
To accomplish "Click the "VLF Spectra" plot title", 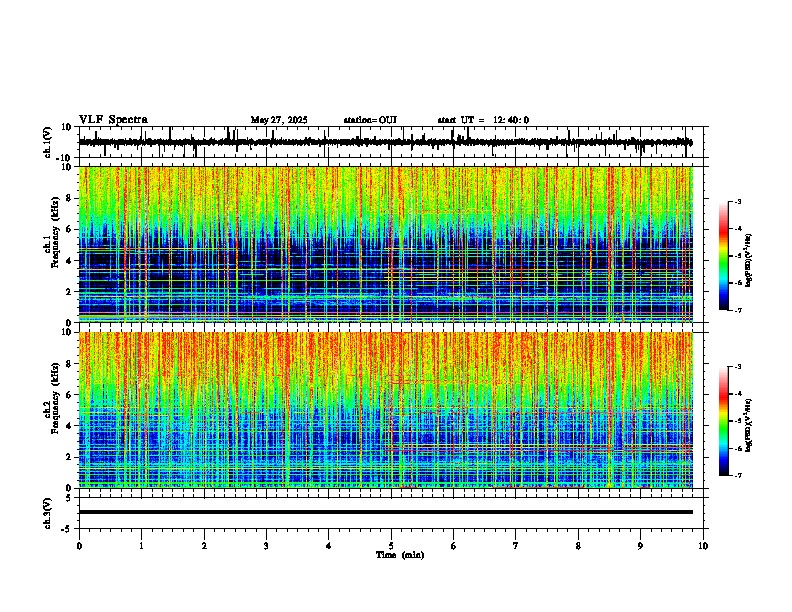I will (113, 120).
